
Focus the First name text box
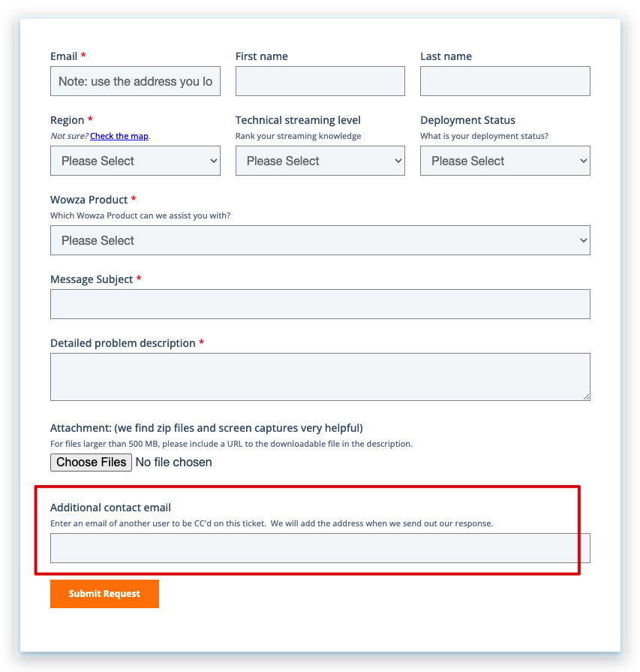[320, 81]
